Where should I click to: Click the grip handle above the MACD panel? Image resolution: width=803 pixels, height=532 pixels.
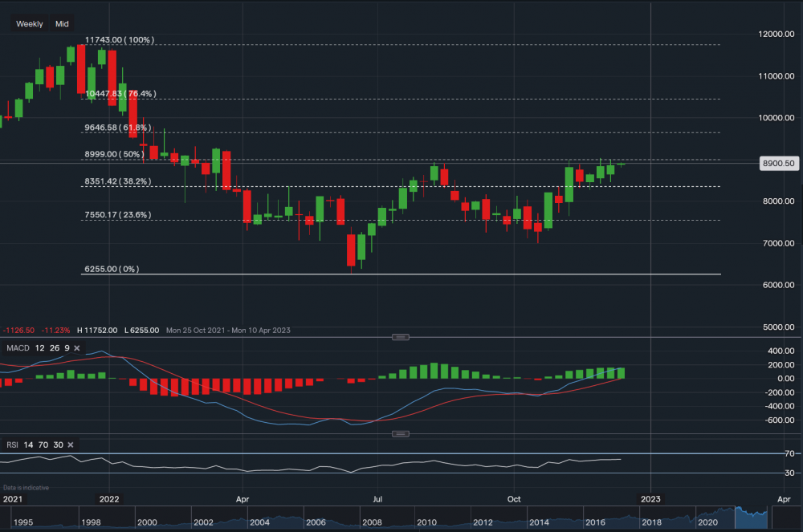tap(400, 336)
